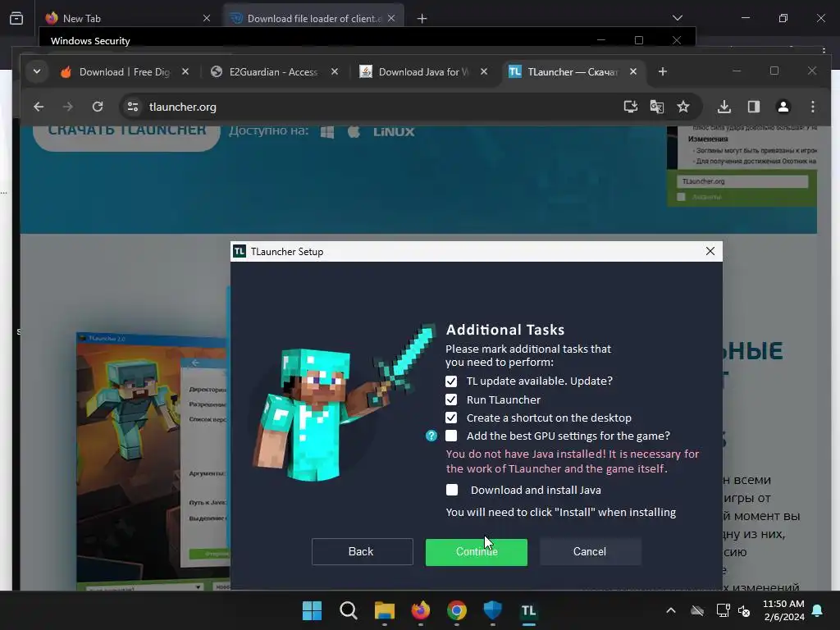Open taskbar Search
Image resolution: width=840 pixels, height=630 pixels.
[348, 610]
